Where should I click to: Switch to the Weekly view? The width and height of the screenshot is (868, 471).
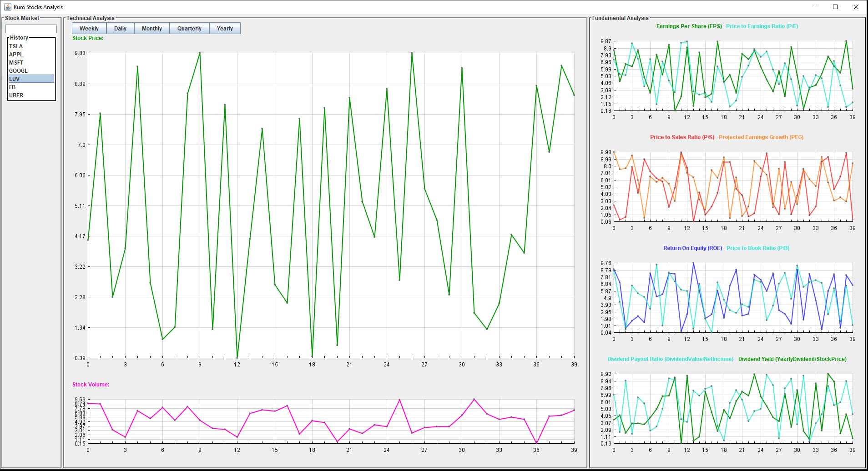[88, 28]
